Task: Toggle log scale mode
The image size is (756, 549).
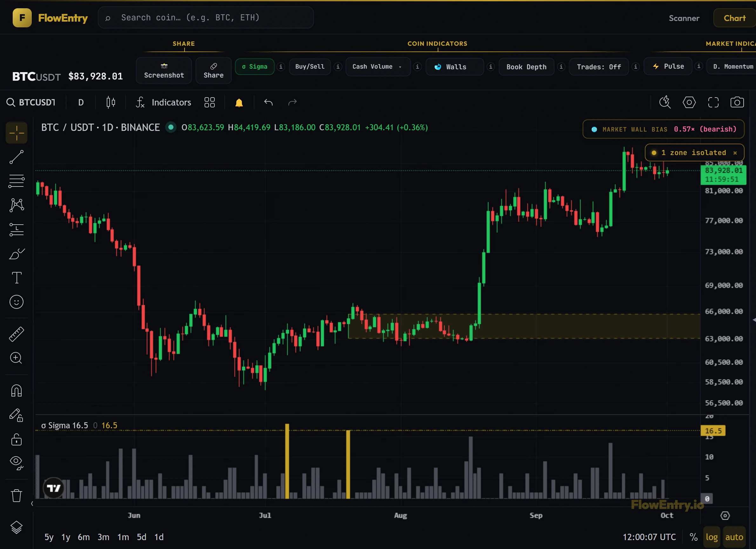Action: (x=712, y=537)
